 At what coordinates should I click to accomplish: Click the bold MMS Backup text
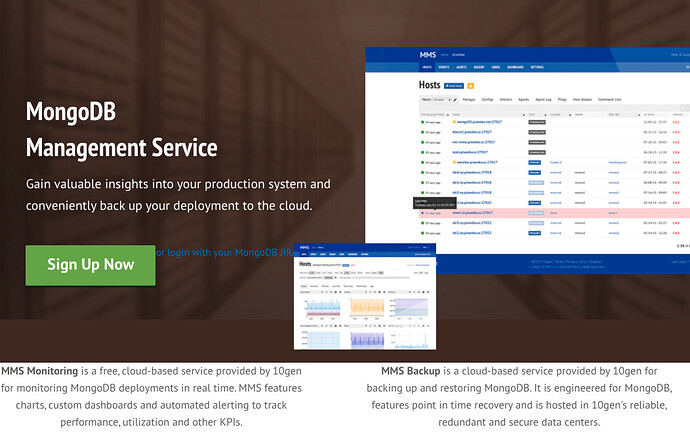(x=411, y=371)
